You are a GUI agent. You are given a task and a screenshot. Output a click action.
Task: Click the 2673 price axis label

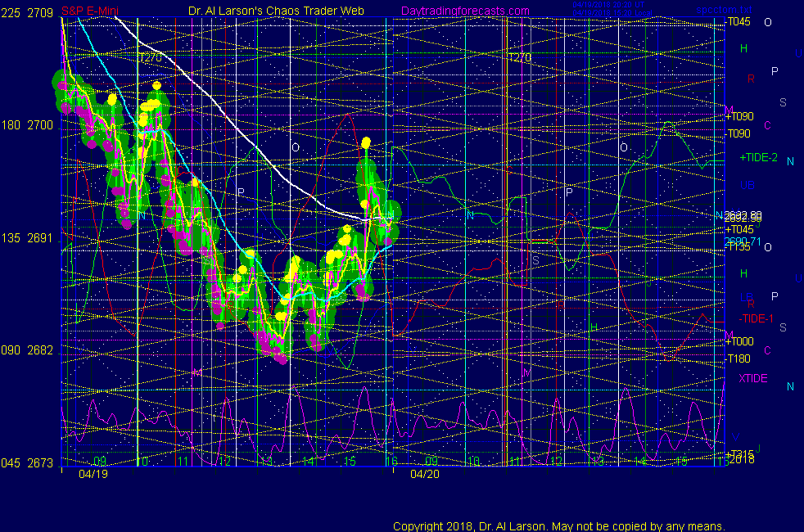pyautogui.click(x=40, y=462)
